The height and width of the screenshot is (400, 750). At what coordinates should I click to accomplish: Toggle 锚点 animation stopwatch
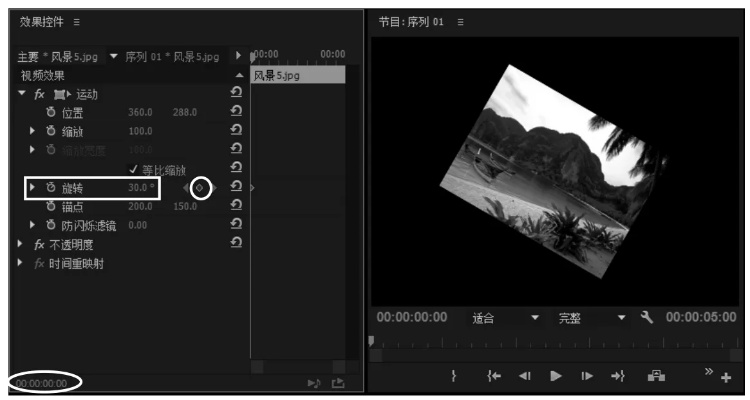51,206
